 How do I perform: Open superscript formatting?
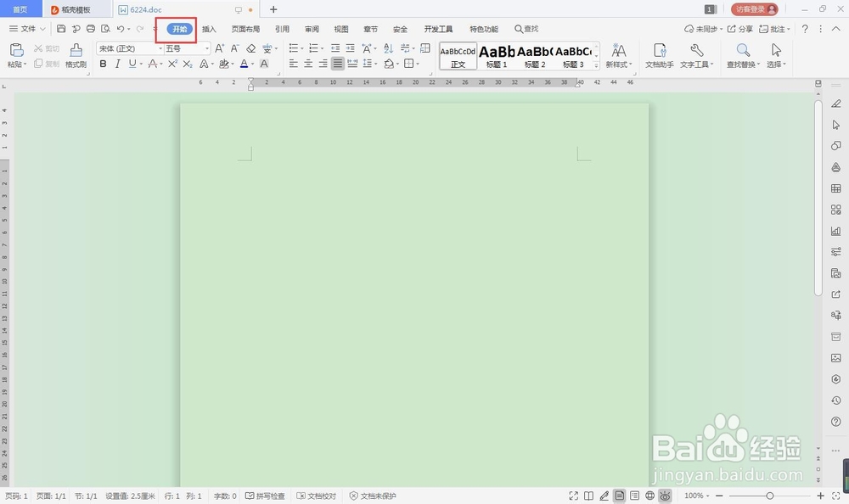[174, 64]
